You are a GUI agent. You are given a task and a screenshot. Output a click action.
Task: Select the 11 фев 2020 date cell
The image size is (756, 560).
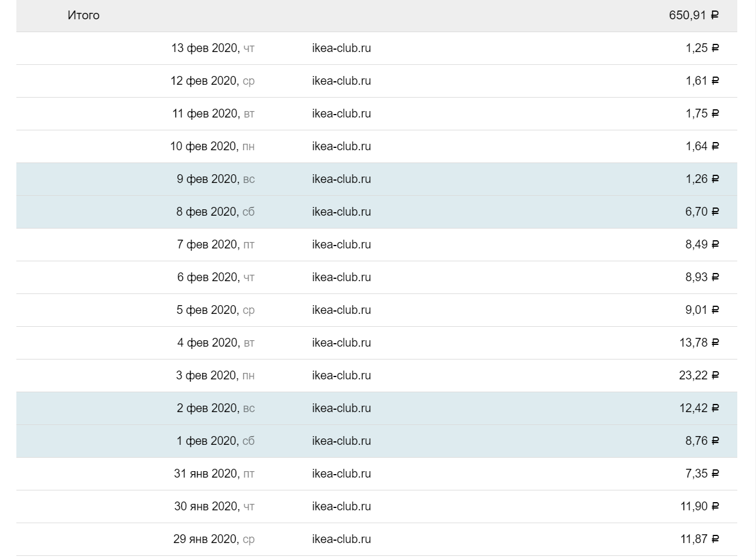pos(213,113)
